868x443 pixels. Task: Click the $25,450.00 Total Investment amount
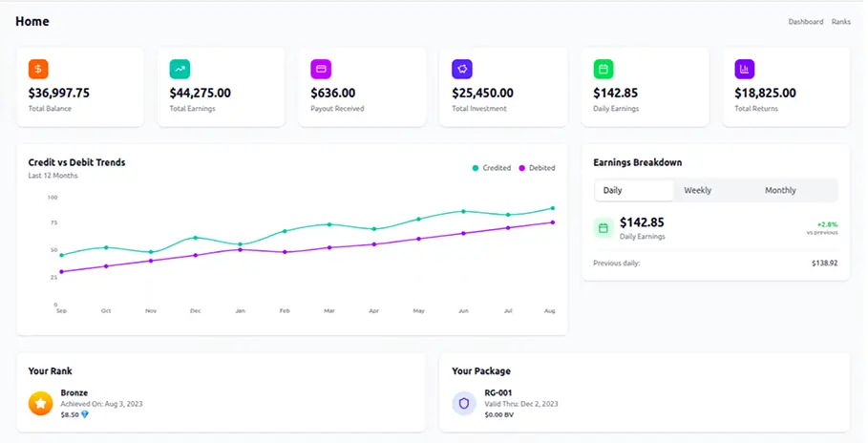coord(483,93)
